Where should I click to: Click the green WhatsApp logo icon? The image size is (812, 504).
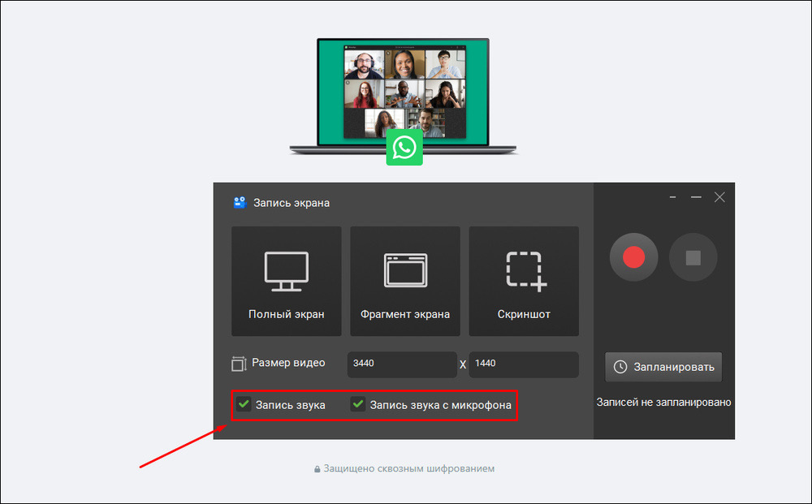(x=404, y=148)
